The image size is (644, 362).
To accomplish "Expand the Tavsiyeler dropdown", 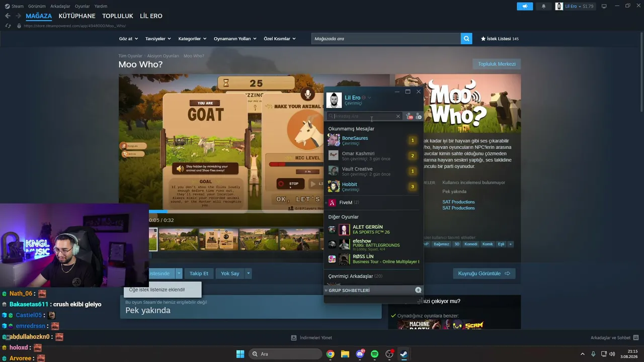I will (158, 39).
